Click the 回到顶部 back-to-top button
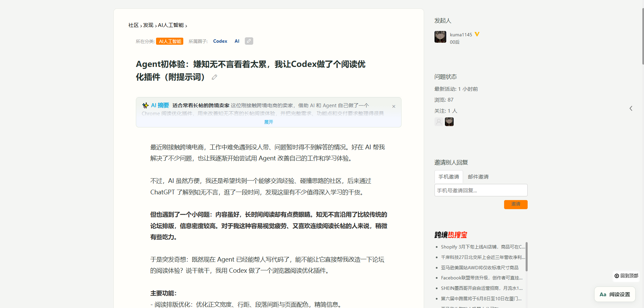The height and width of the screenshot is (308, 644). pos(626,276)
